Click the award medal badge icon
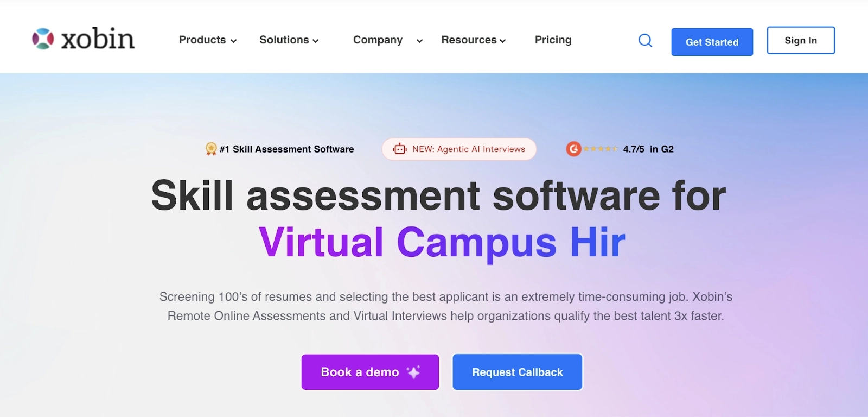 [x=211, y=149]
